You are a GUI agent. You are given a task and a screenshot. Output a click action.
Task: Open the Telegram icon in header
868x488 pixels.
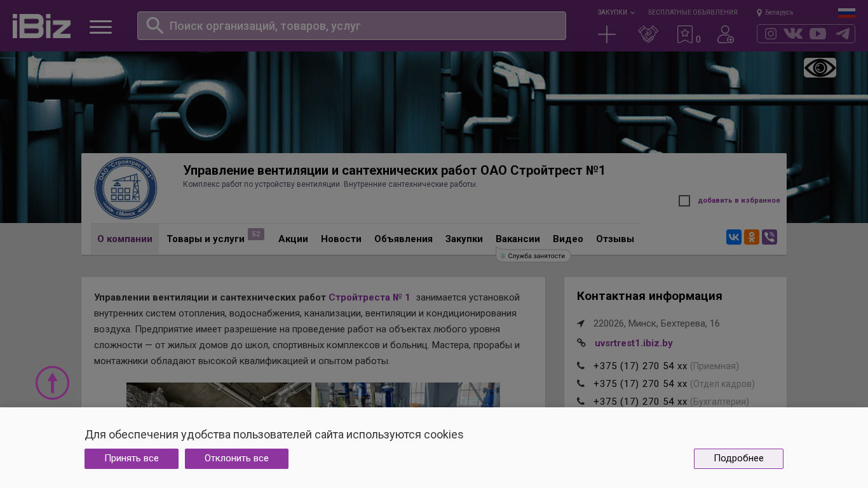pyautogui.click(x=843, y=34)
